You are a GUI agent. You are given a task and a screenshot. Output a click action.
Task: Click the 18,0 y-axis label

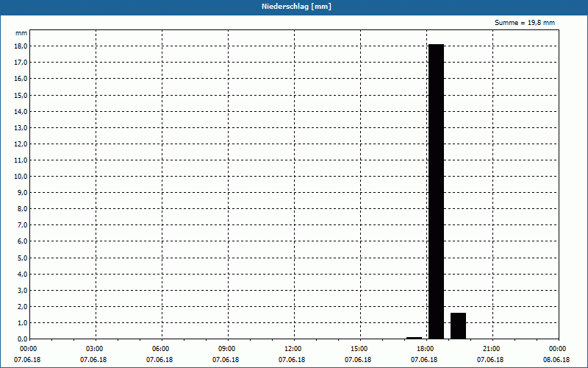coord(21,46)
